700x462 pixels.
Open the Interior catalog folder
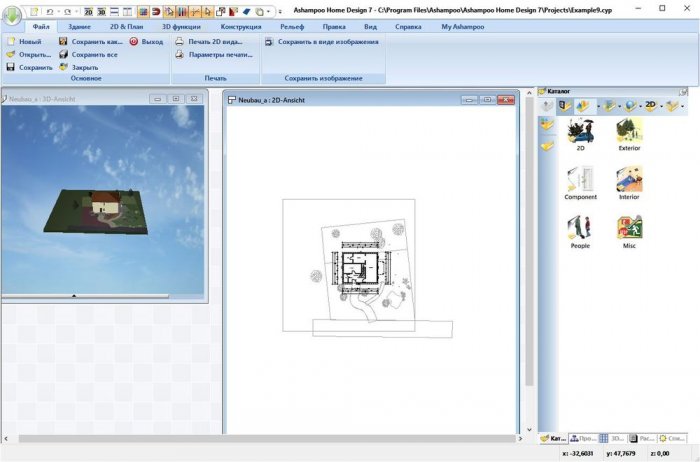pos(629,180)
